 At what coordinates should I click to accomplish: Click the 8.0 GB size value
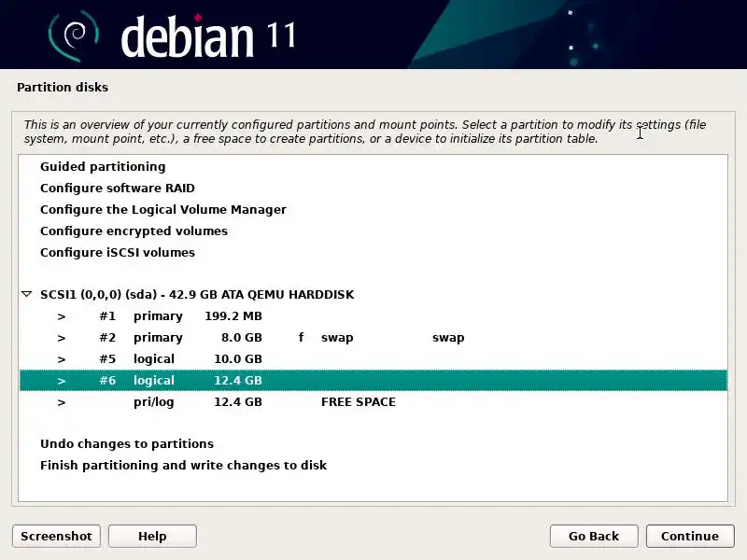coord(242,338)
